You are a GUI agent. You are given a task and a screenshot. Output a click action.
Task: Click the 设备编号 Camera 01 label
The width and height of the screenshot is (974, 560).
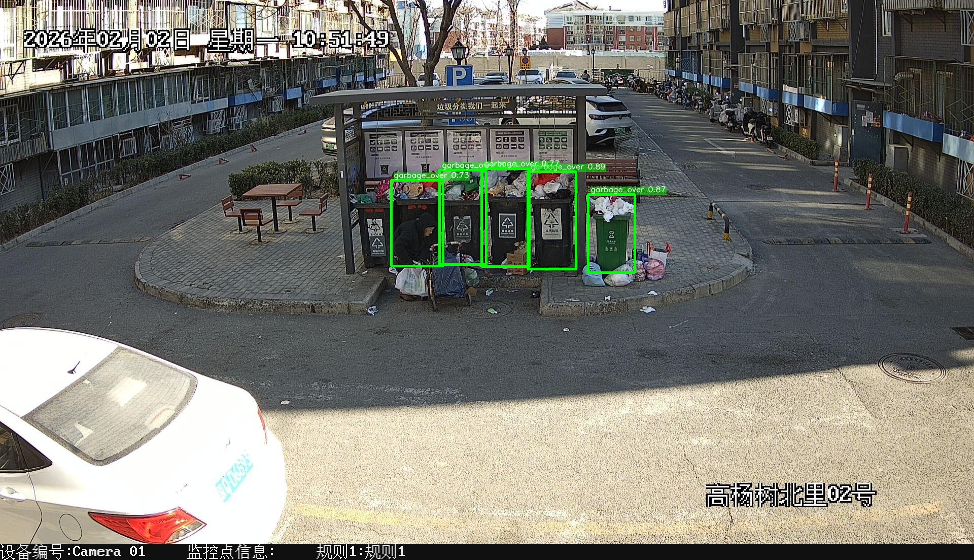pyautogui.click(x=73, y=552)
